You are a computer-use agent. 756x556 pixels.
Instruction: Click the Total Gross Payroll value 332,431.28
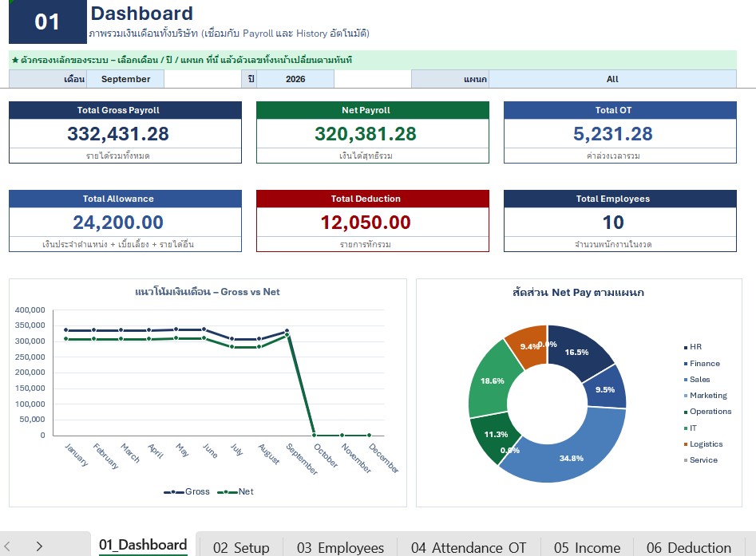pos(118,133)
